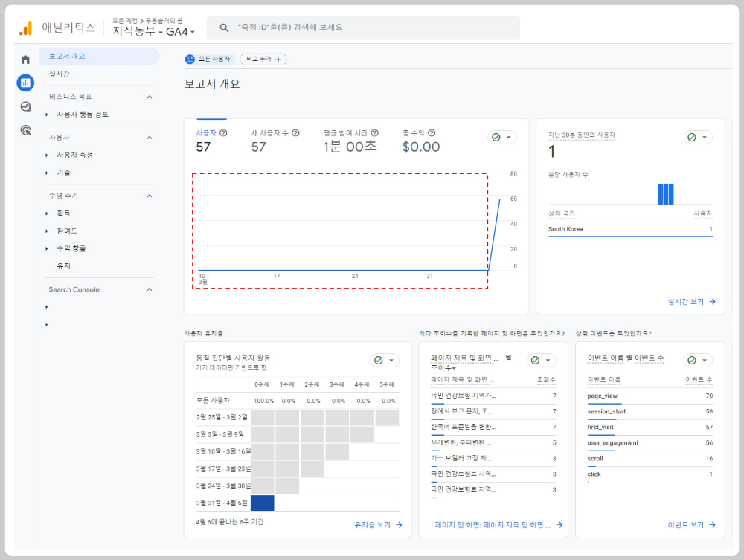The height and width of the screenshot is (560, 744).
Task: Collapse the 사용자 section in sidebar
Action: (150, 138)
